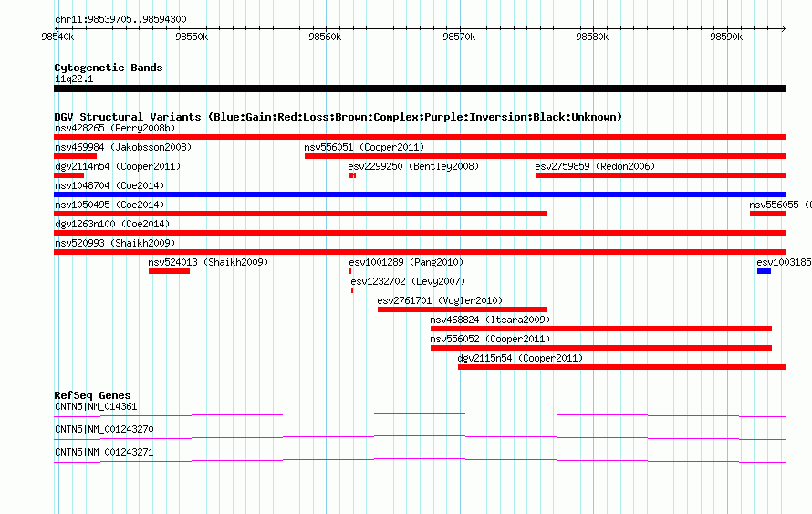The image size is (812, 514).
Task: Open the nsv556055 variant label
Action: (780, 205)
